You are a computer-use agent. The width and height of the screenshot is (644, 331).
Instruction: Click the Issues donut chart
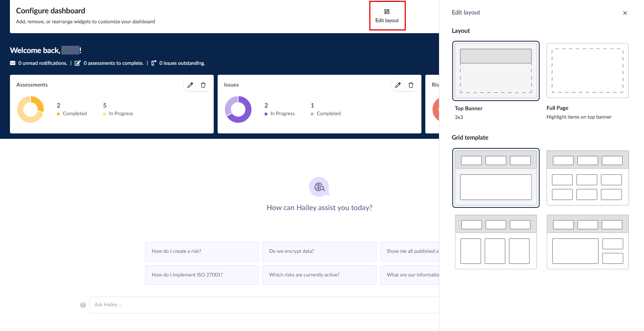click(x=238, y=109)
